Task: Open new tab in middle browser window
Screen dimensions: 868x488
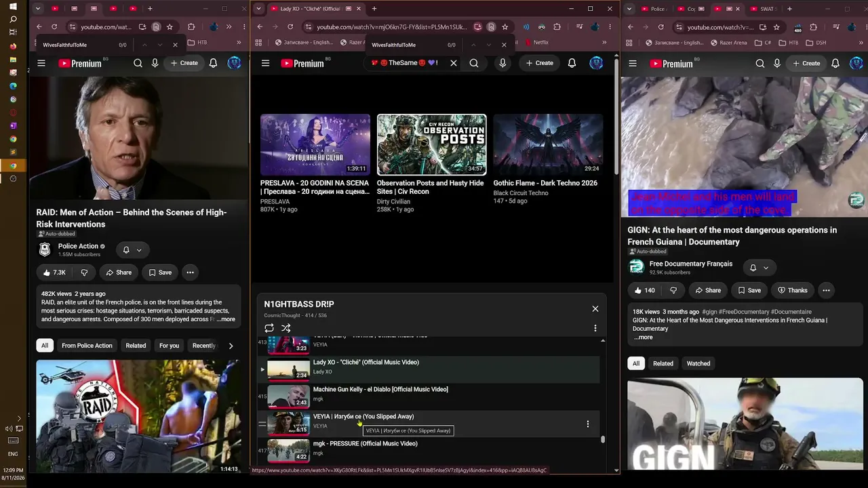Action: [374, 9]
